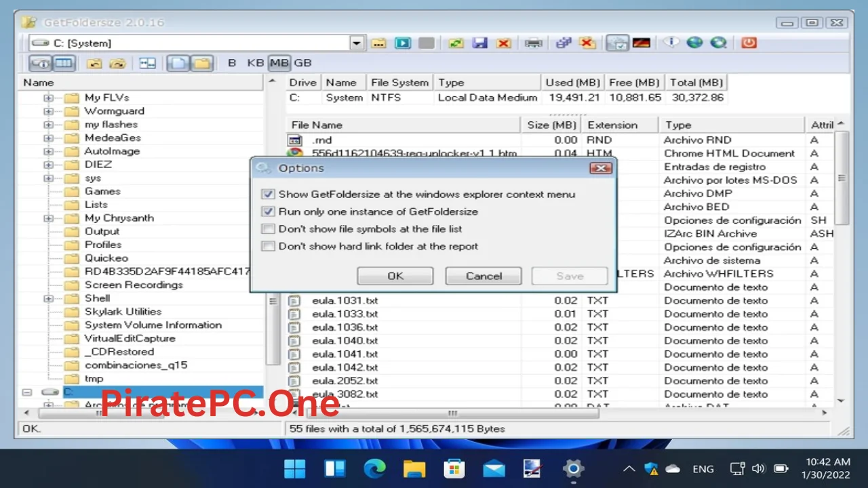This screenshot has width=868, height=488.
Task: Toggle the show folders icon
Action: click(201, 63)
